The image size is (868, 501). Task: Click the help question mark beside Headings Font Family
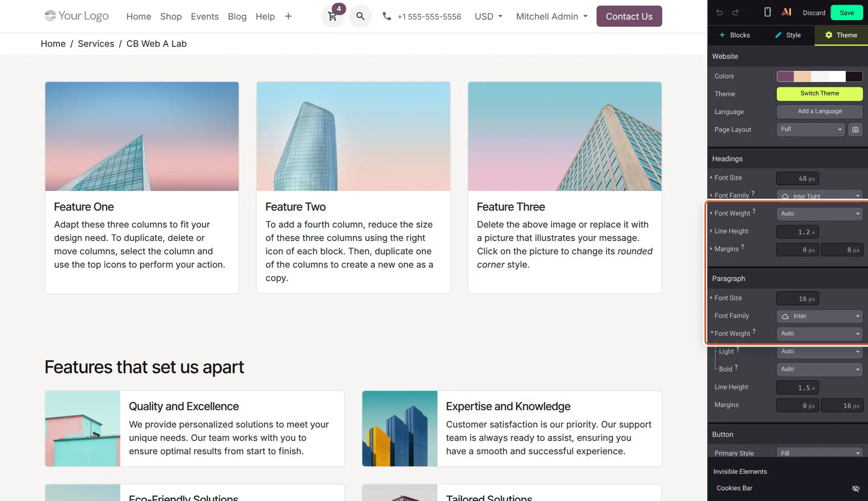coord(753,193)
